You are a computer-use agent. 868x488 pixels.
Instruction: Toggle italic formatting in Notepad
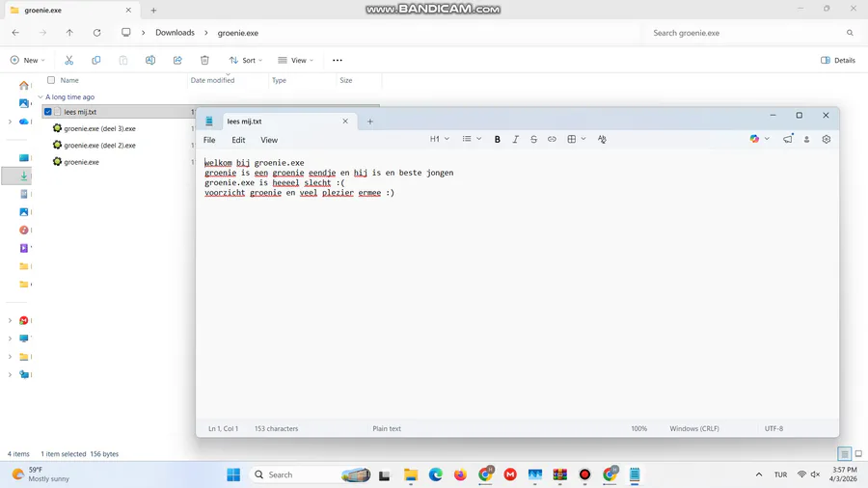coord(515,140)
